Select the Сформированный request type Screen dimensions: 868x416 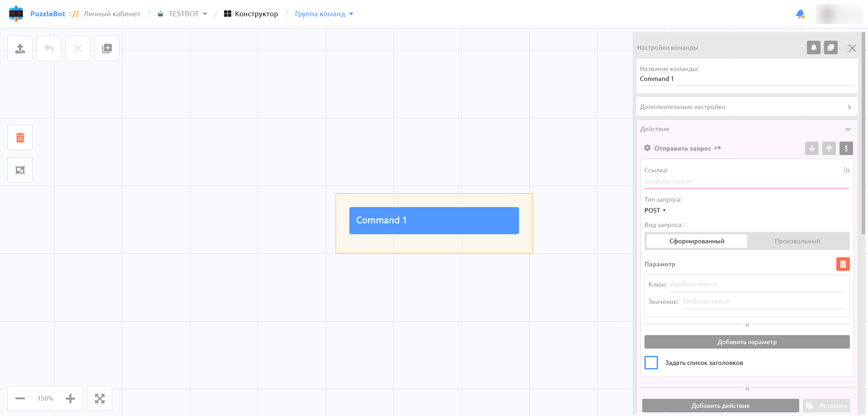coord(697,241)
